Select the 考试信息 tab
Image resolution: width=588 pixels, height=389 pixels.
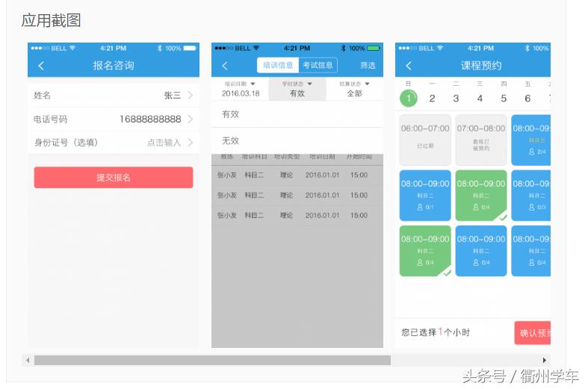tap(318, 65)
